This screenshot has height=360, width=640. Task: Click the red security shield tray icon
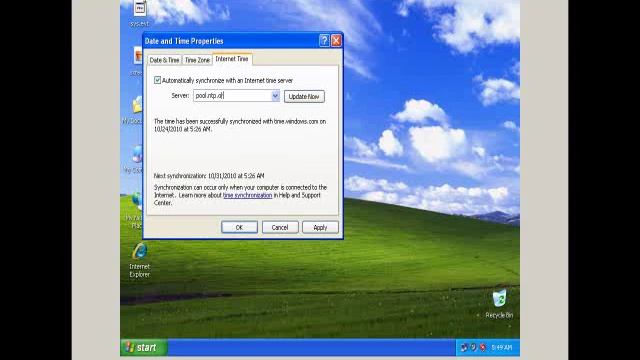coord(483,347)
